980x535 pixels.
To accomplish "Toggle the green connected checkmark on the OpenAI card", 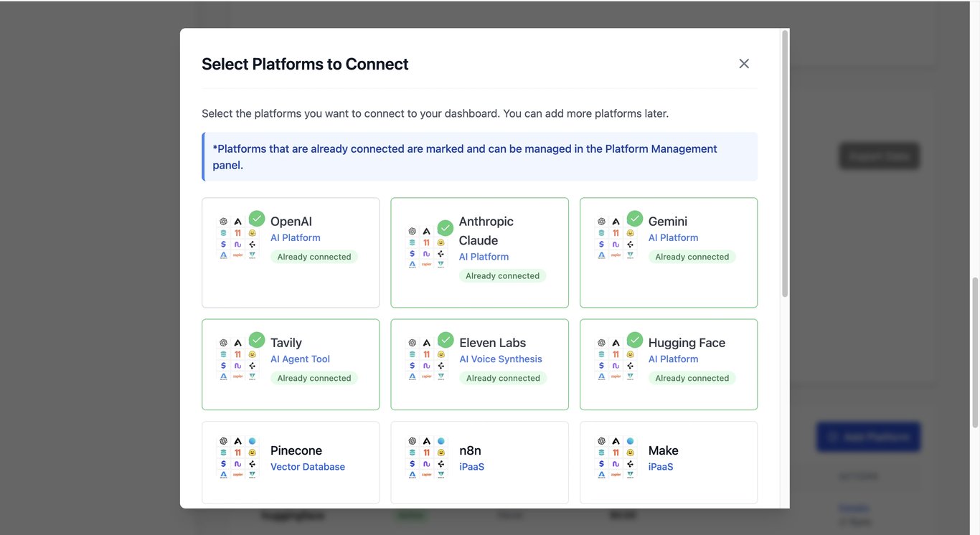I will click(257, 219).
